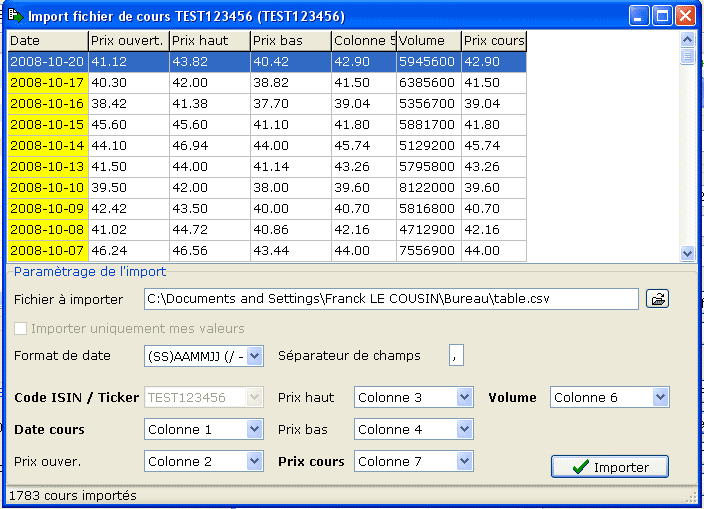
Task: Click the Séparateur de champs field
Action: coord(456,355)
